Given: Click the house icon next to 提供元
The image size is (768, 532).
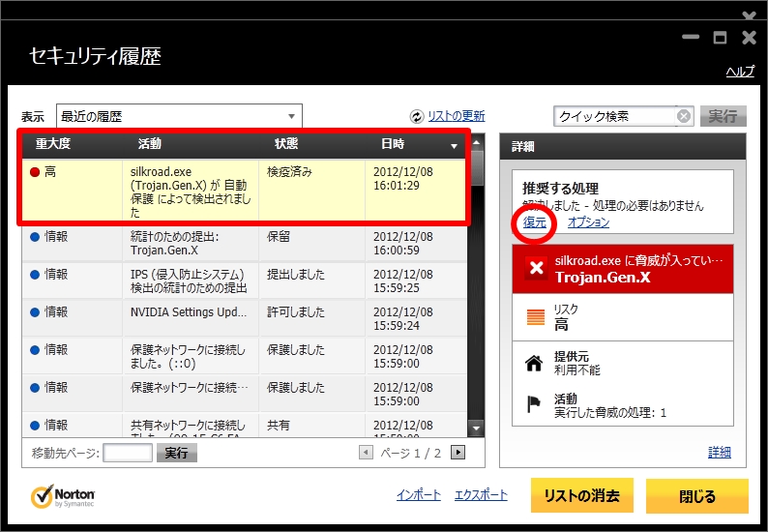Looking at the screenshot, I should tap(534, 363).
